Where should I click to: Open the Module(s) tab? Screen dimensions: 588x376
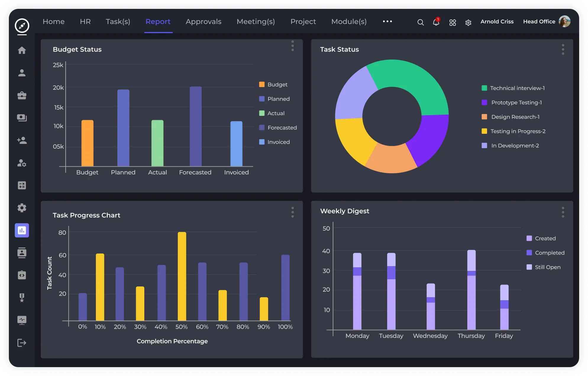tap(349, 22)
